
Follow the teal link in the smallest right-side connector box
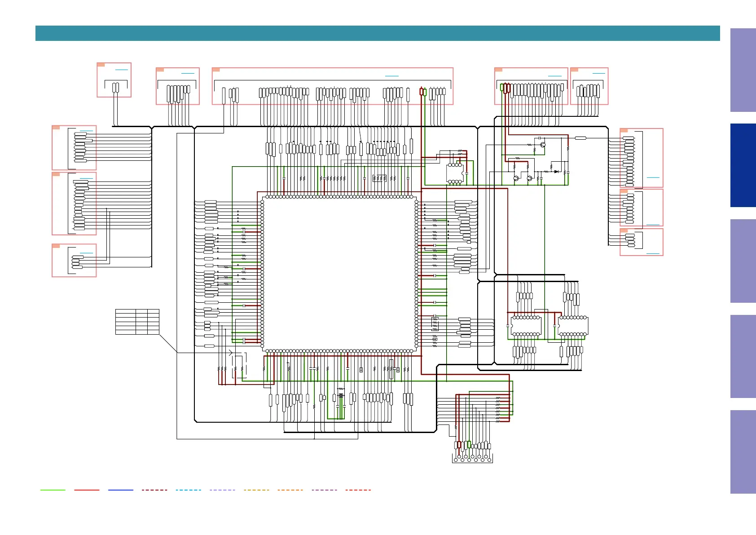pos(653,253)
